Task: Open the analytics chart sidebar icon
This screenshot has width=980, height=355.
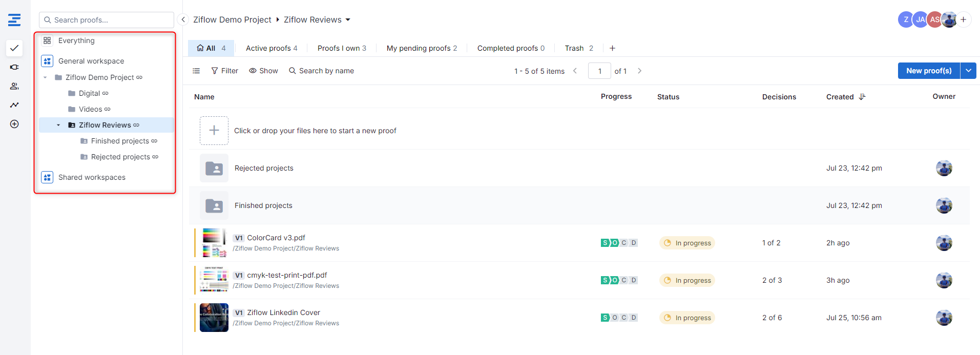Action: click(14, 105)
